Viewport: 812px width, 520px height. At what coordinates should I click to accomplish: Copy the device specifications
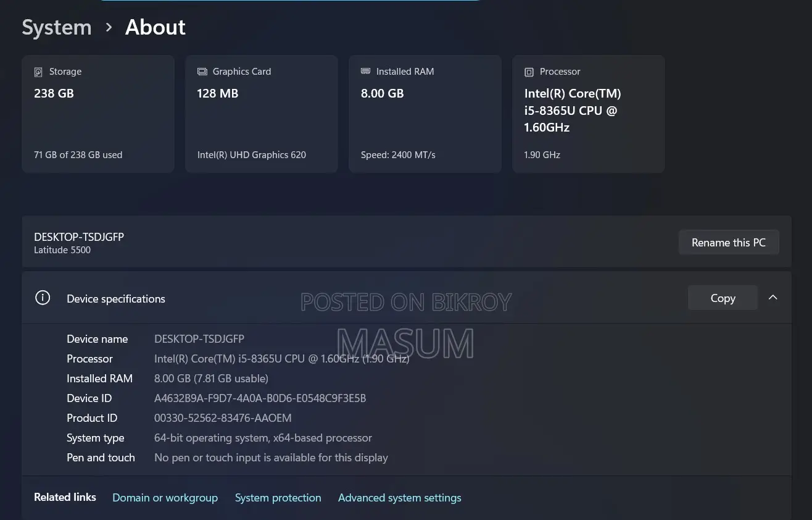point(723,298)
